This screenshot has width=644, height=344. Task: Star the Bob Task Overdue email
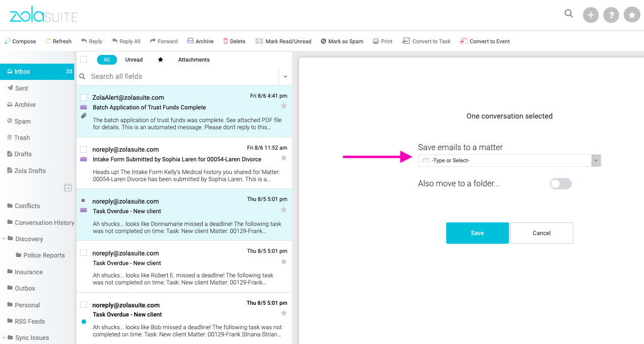(284, 313)
